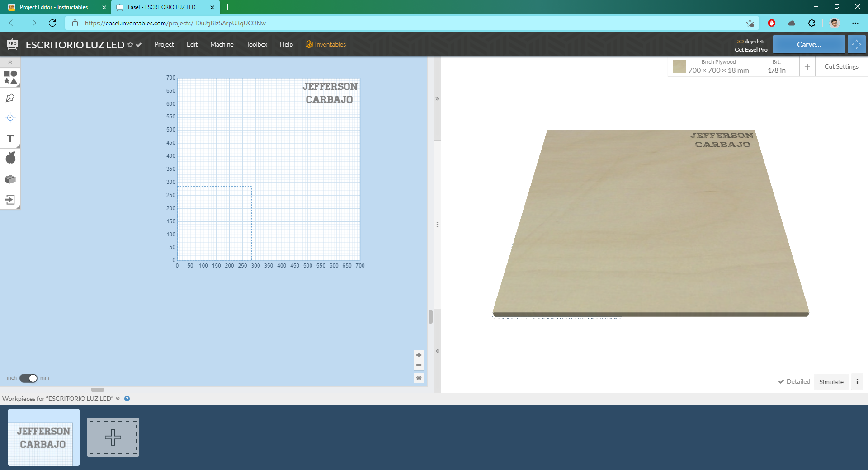
Task: Toggle the Detailed preview checkbox
Action: (x=794, y=382)
